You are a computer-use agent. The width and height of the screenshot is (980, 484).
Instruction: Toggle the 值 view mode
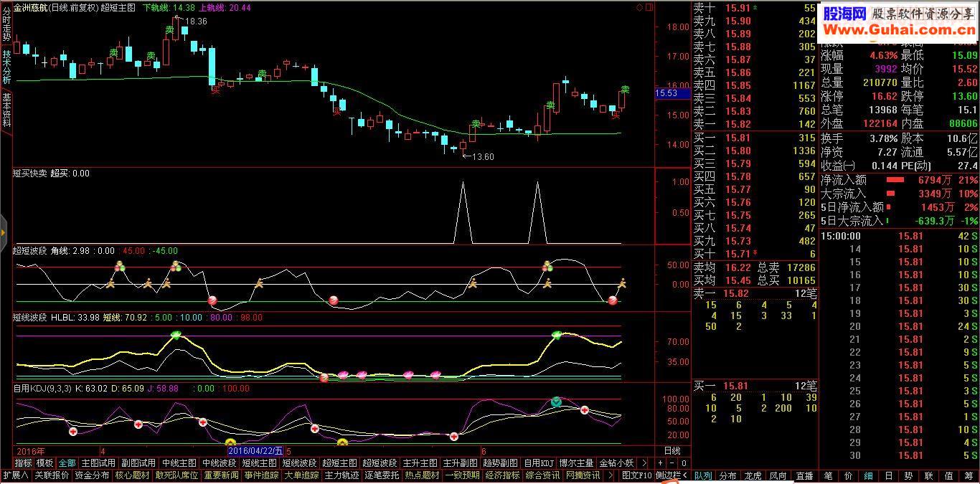click(x=948, y=475)
